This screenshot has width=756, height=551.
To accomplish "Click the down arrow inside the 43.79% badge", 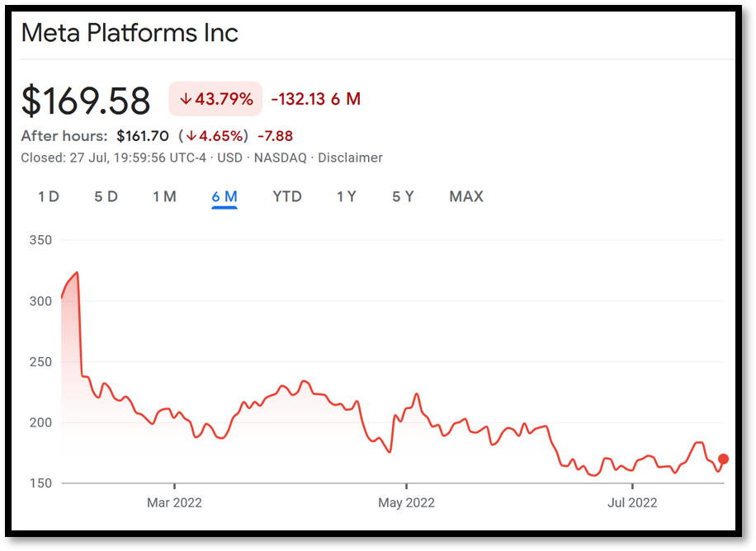I will click(x=186, y=99).
